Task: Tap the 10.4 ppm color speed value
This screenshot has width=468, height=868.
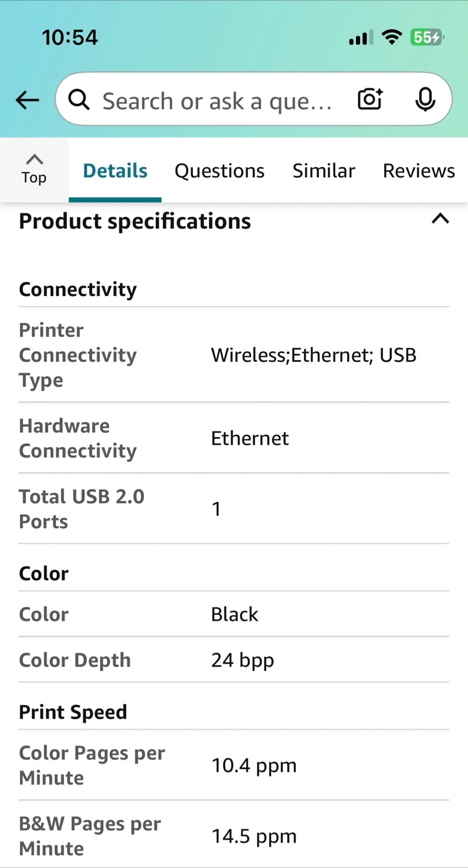Action: point(254,766)
